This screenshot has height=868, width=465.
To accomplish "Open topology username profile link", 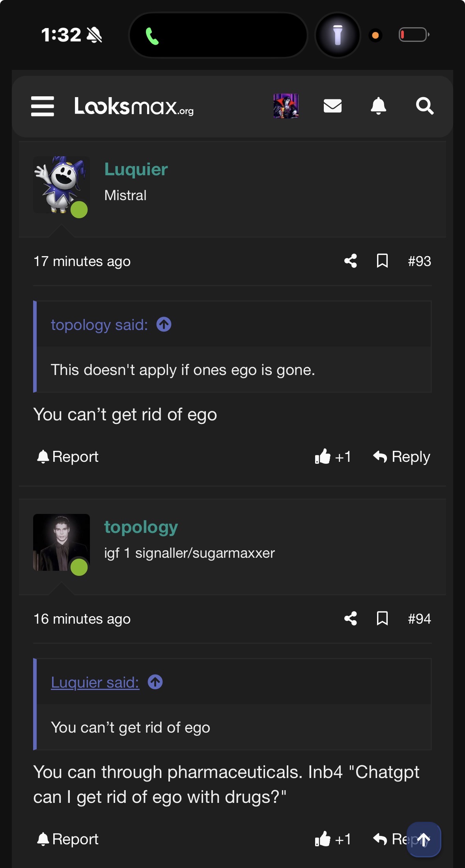I will point(141,527).
